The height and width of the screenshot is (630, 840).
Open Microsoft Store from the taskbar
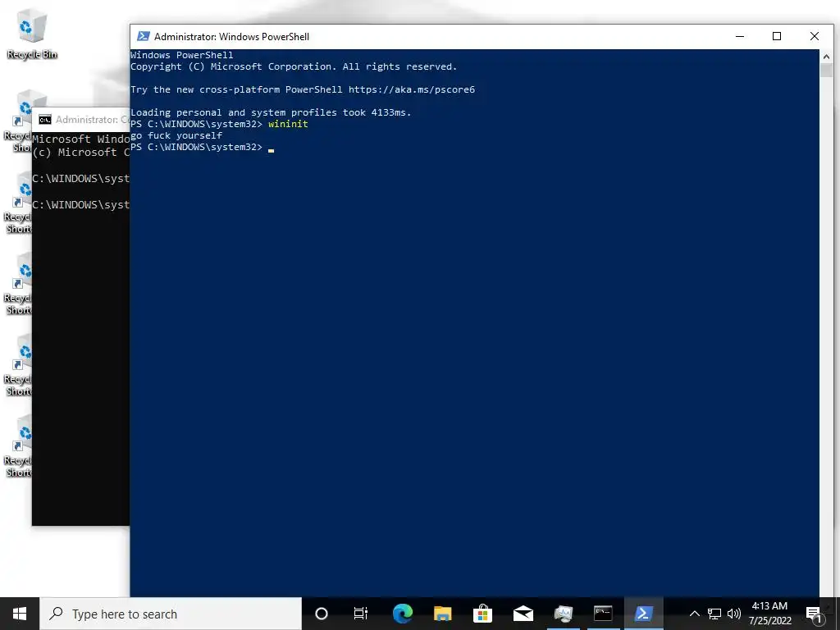pos(482,614)
